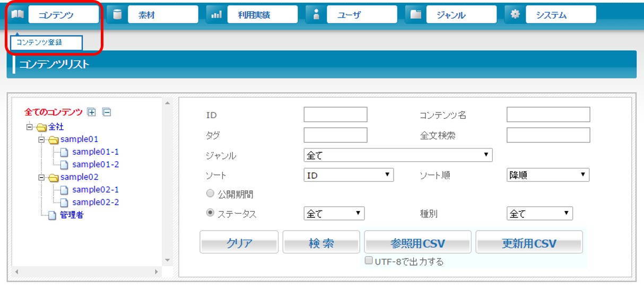Collapse the sample01 folder in tree
Viewport: 644px width, 290px height.
tap(42, 140)
